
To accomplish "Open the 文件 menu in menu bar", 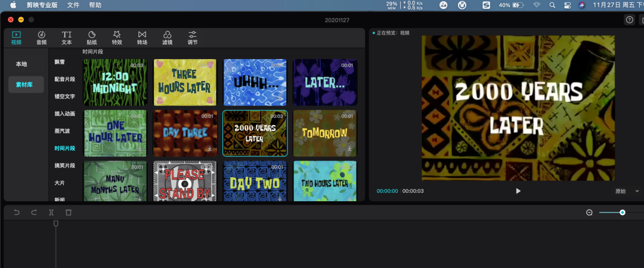I will (x=73, y=5).
